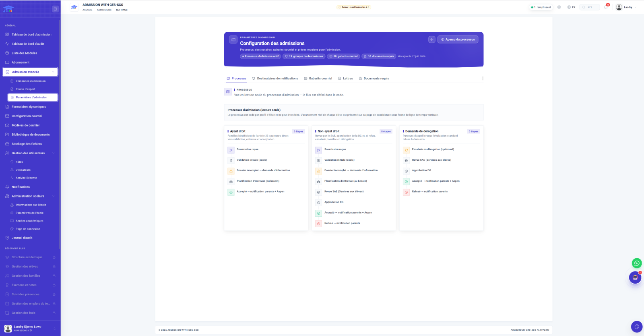644x336 pixels.
Task: Click the GES-SCO graduation cap logo
Action: point(8,9)
